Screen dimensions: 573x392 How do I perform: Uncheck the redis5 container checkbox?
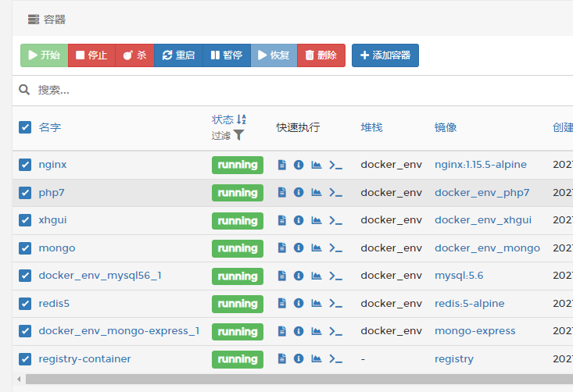coord(25,303)
